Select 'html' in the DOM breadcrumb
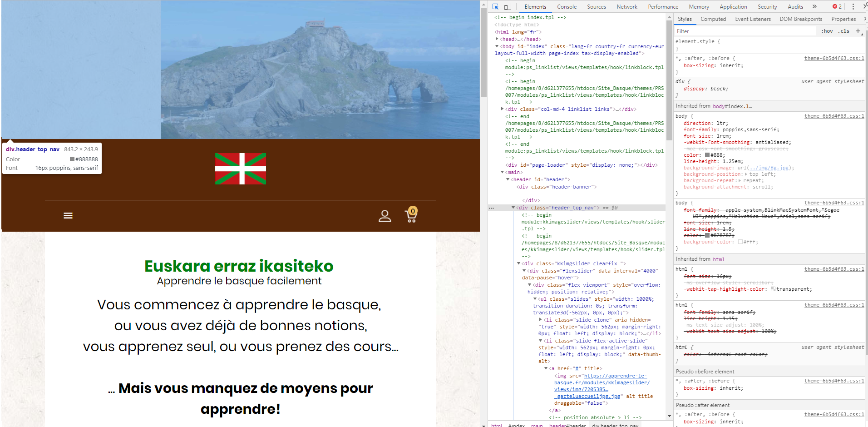Screen dimensions: 868x427 click(497, 425)
